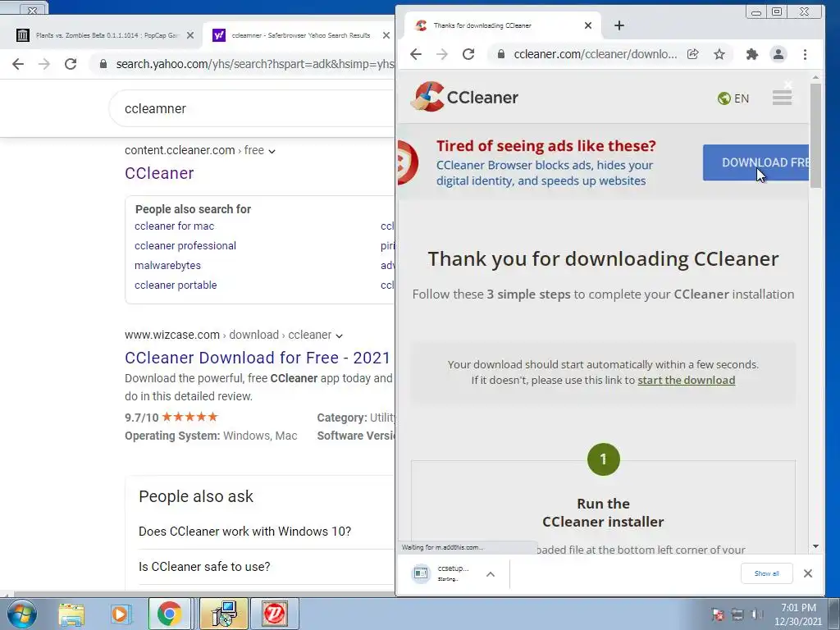Click 'Show all' downloads button
Viewport: 840px width, 630px height.
tap(767, 573)
